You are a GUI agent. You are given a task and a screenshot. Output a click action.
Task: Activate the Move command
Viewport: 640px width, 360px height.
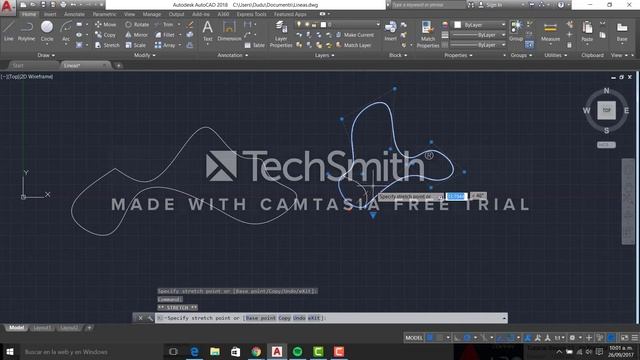pos(105,24)
